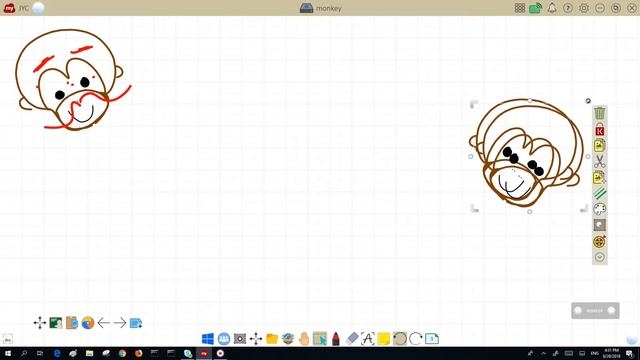Select the text recognition A tool
This screenshot has height=360, width=640.
pyautogui.click(x=368, y=339)
